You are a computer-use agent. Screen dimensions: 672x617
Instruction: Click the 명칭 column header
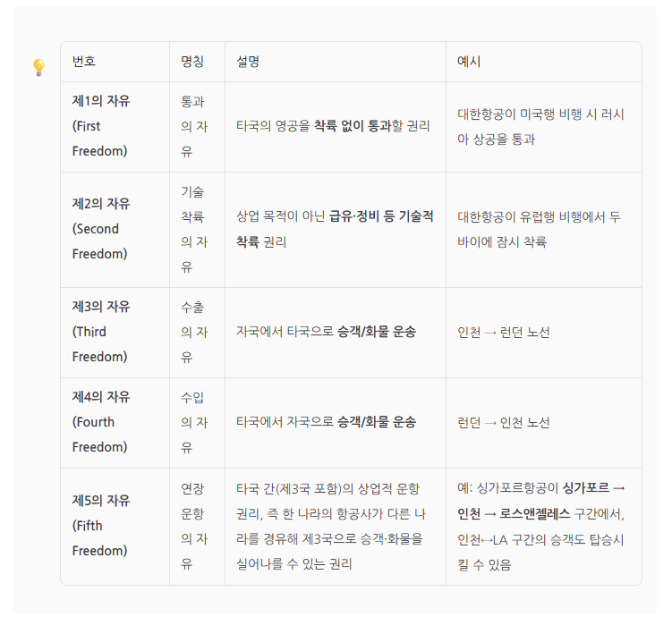[192, 62]
